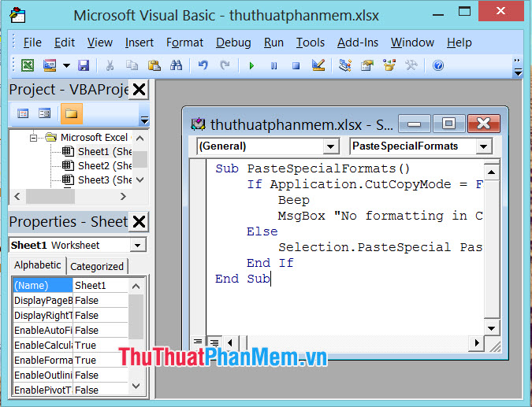Click the Undo arrow icon

pos(203,65)
